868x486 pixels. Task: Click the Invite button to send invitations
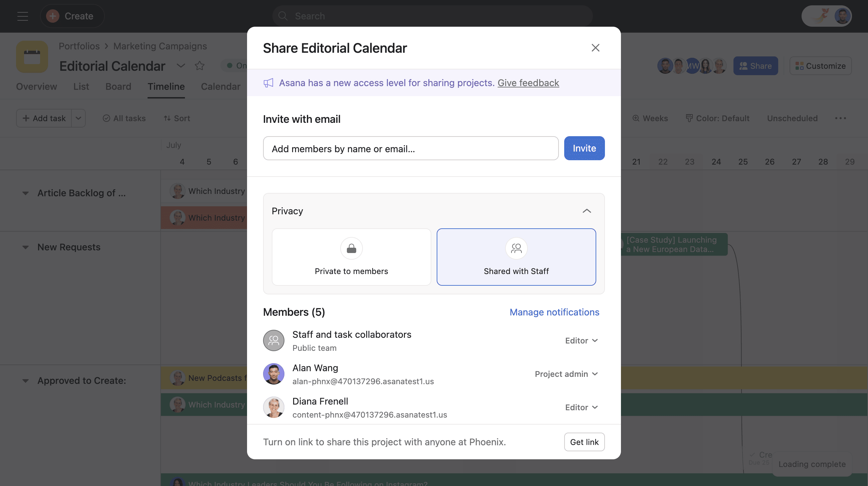tap(584, 148)
